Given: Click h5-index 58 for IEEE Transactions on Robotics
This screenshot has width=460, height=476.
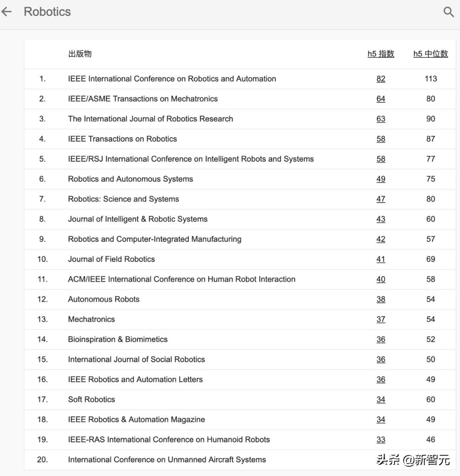Looking at the screenshot, I should point(381,139).
